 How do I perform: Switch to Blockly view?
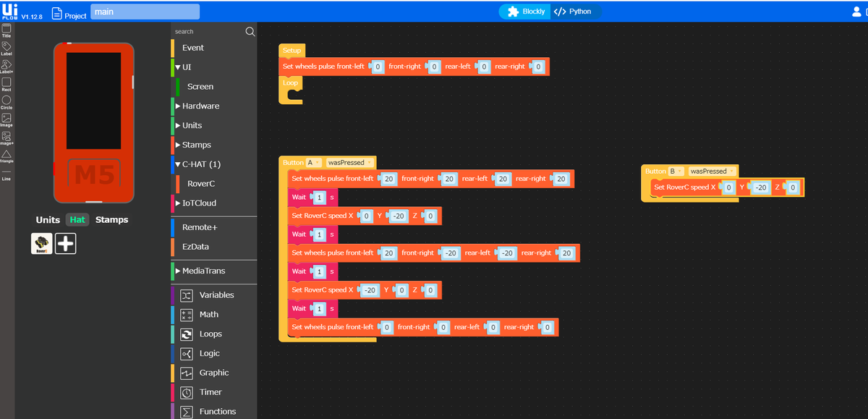point(525,12)
